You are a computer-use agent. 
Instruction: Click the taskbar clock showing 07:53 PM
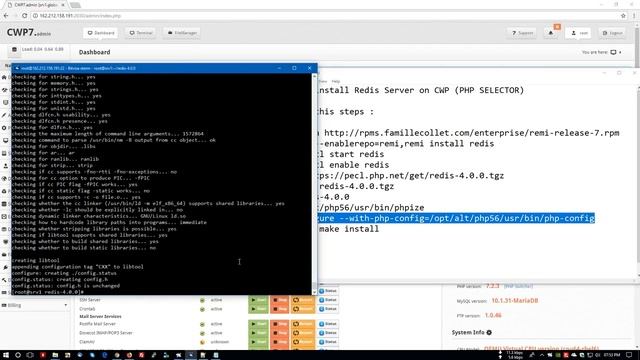(611, 355)
